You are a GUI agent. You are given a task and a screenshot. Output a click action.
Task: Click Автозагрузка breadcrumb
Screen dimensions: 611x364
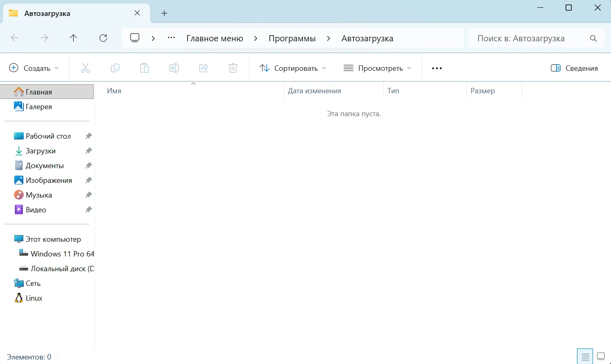coord(367,38)
